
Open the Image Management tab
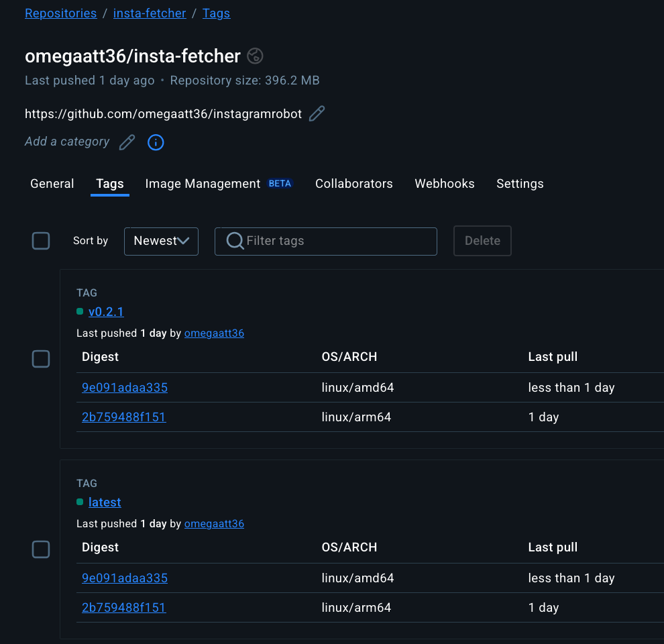(x=219, y=183)
